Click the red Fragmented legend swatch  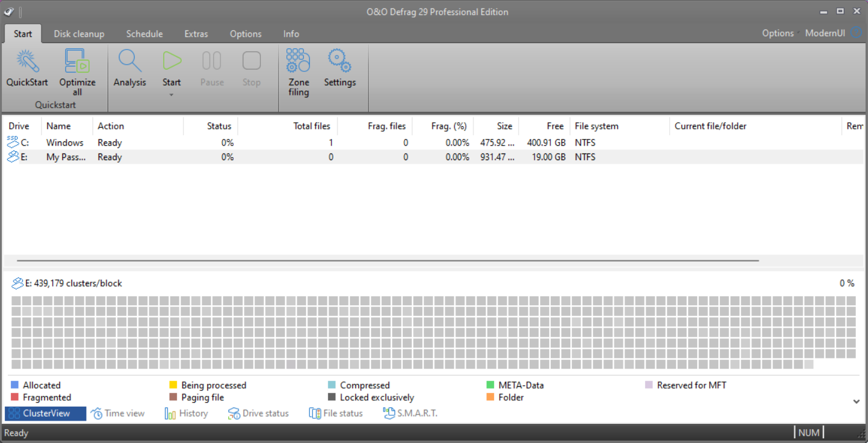click(15, 397)
